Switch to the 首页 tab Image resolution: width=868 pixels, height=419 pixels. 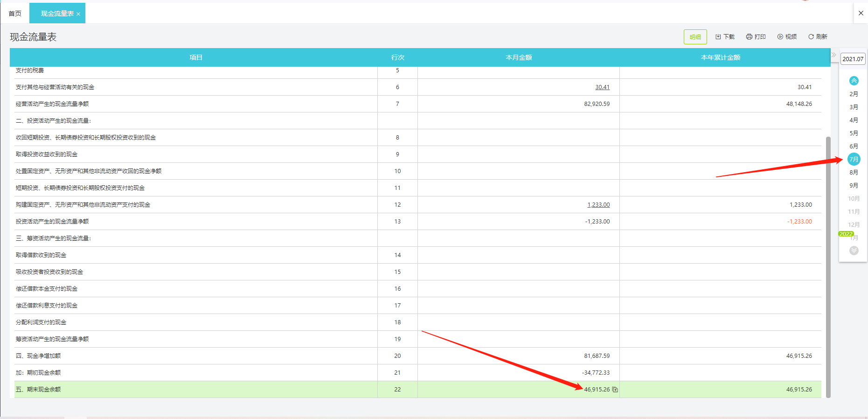(x=15, y=14)
